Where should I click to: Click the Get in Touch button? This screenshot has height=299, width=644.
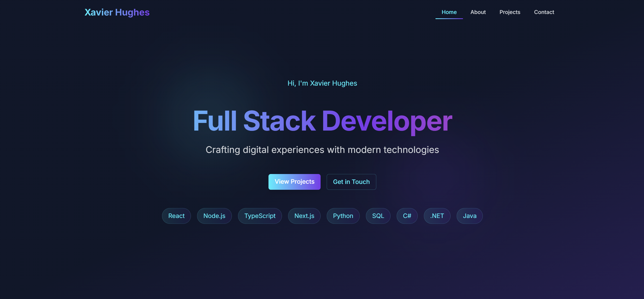[351, 182]
